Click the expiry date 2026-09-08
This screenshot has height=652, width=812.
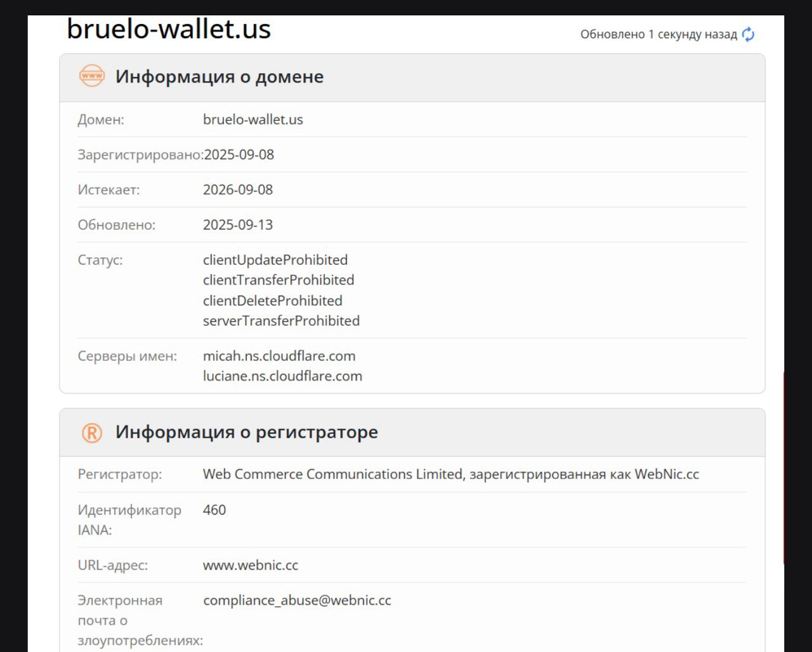point(238,190)
